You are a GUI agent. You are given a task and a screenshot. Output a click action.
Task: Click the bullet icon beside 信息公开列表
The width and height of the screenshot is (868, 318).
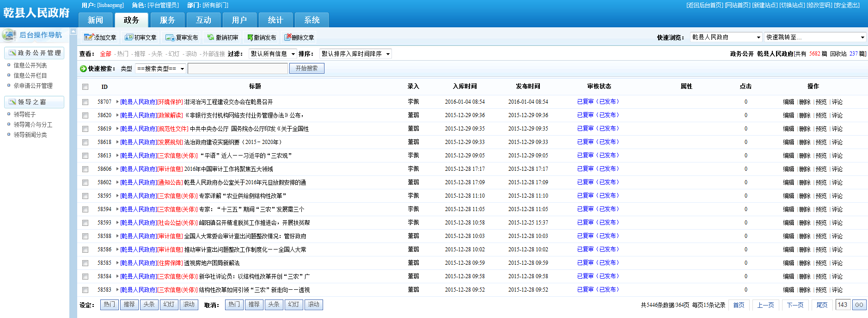[9, 65]
